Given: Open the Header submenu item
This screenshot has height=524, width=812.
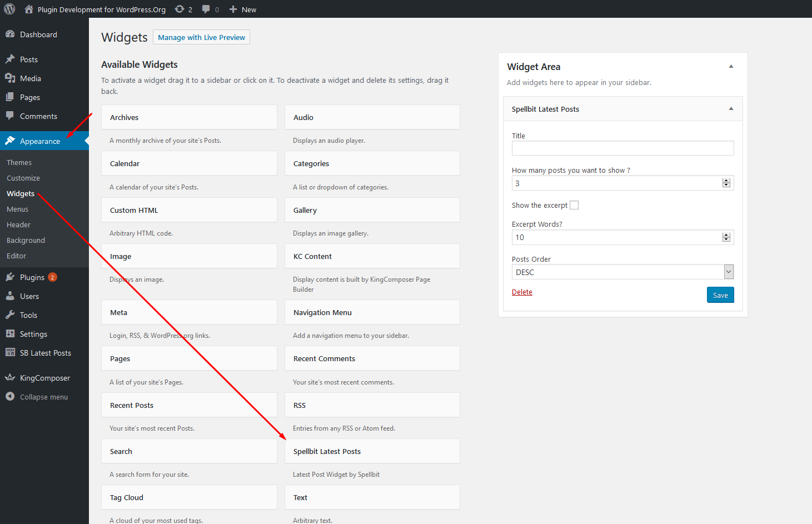Looking at the screenshot, I should (18, 225).
